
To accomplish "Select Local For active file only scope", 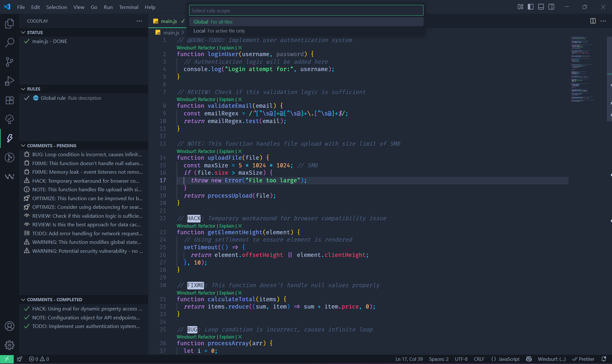I will [306, 31].
